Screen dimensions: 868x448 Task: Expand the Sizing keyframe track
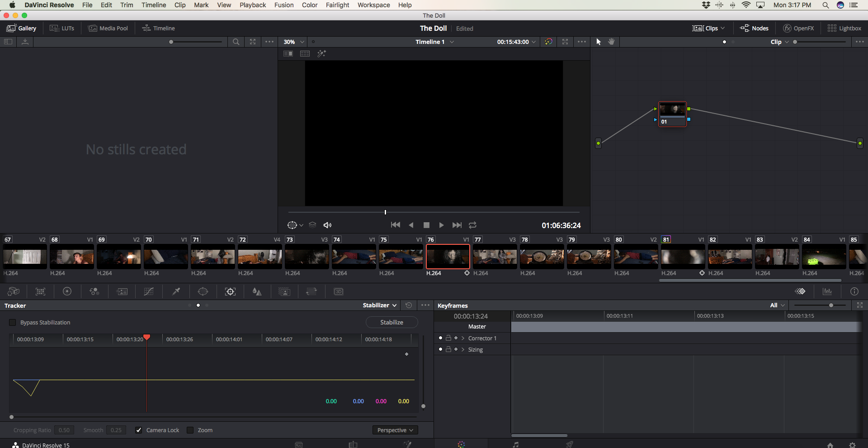pyautogui.click(x=463, y=349)
